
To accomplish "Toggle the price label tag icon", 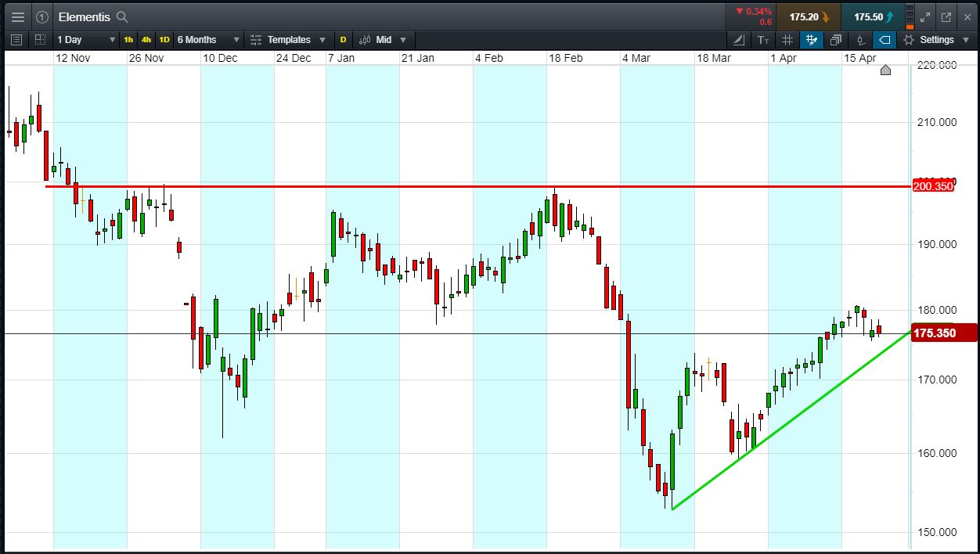I will tap(885, 40).
